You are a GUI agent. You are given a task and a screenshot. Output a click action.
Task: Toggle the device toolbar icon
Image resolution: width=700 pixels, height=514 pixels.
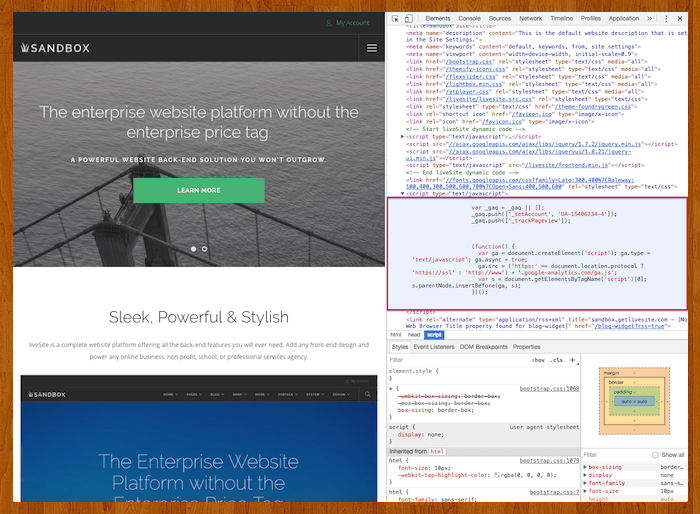click(408, 19)
